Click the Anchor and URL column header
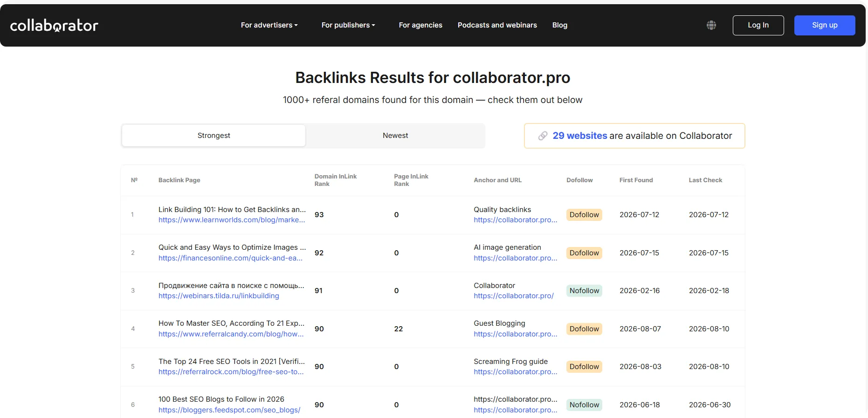Viewport: 868px width, 418px height. [497, 180]
